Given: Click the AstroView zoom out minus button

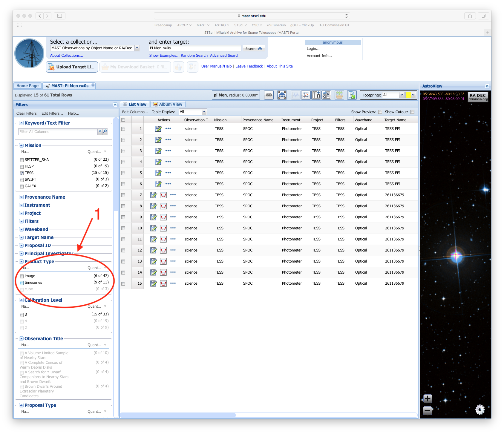Looking at the screenshot, I should pos(428,411).
